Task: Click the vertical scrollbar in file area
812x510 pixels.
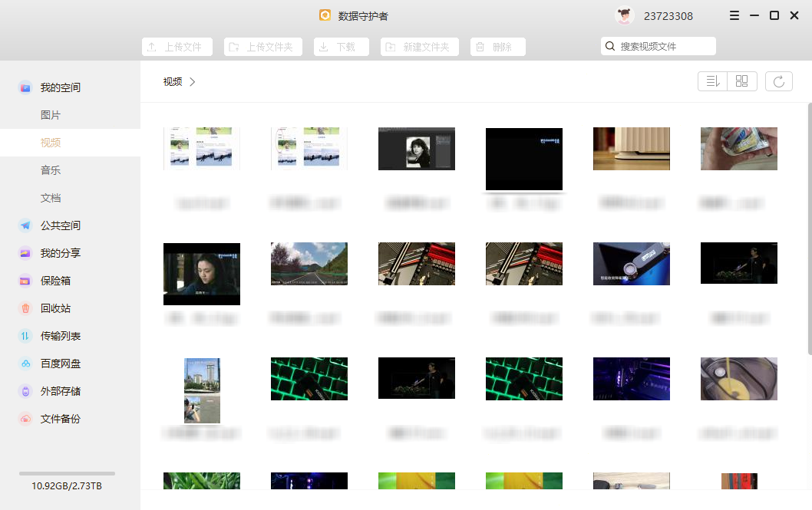Action: tap(810, 229)
